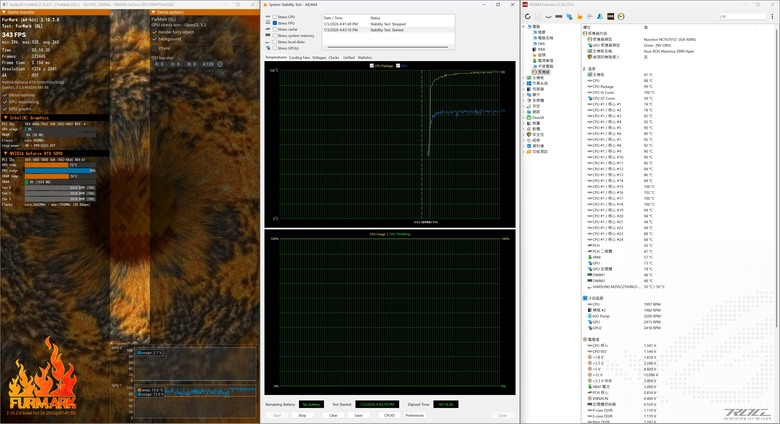Click the Windows logo operating system tree icon
The width and height of the screenshot is (780, 424).
coord(529,83)
